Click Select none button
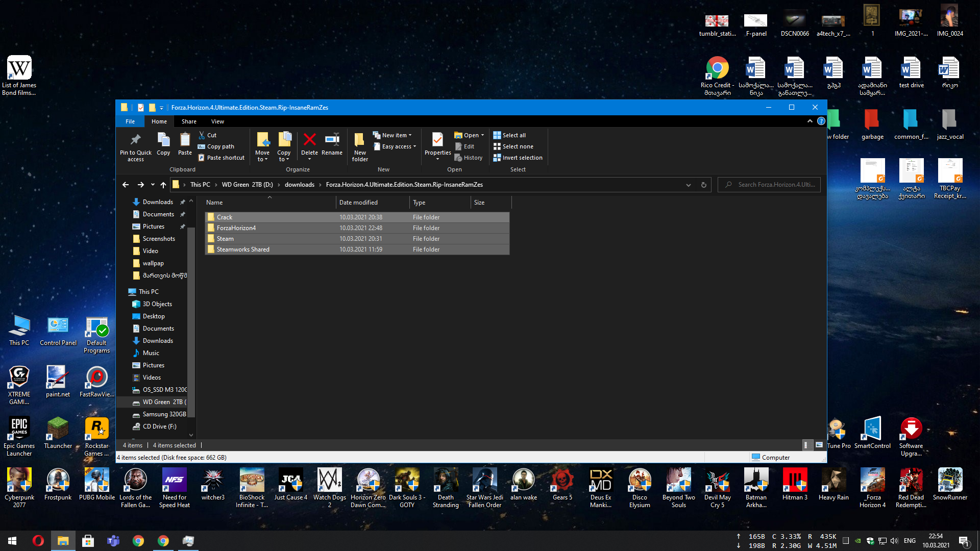 point(513,146)
